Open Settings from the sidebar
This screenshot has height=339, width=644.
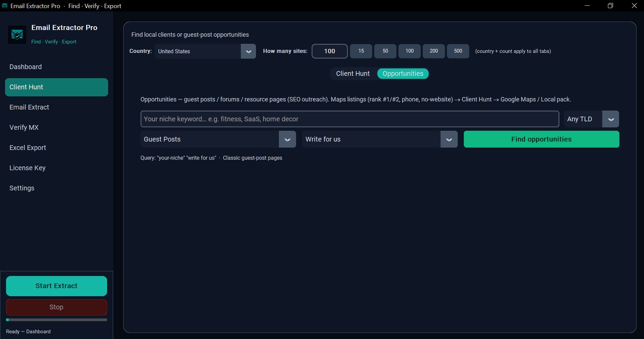(x=57, y=188)
